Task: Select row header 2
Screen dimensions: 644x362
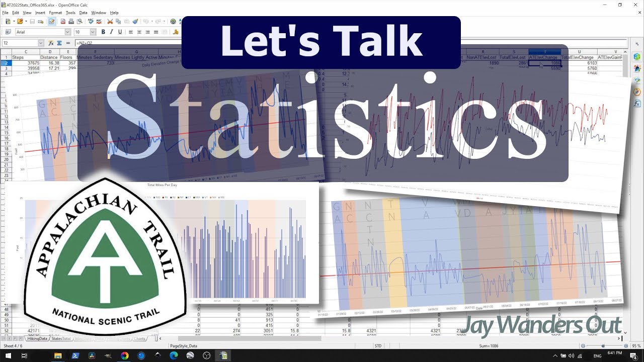Action: (x=6, y=63)
